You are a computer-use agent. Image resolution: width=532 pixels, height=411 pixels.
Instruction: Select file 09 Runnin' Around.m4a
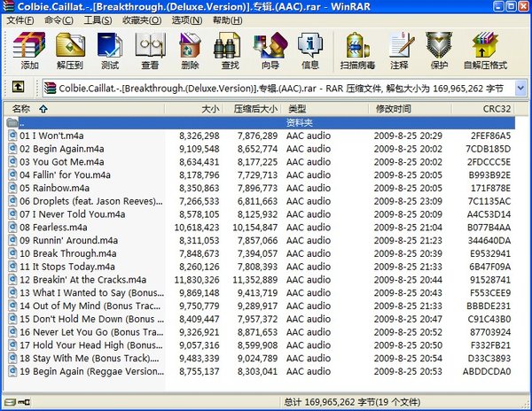[x=69, y=240]
